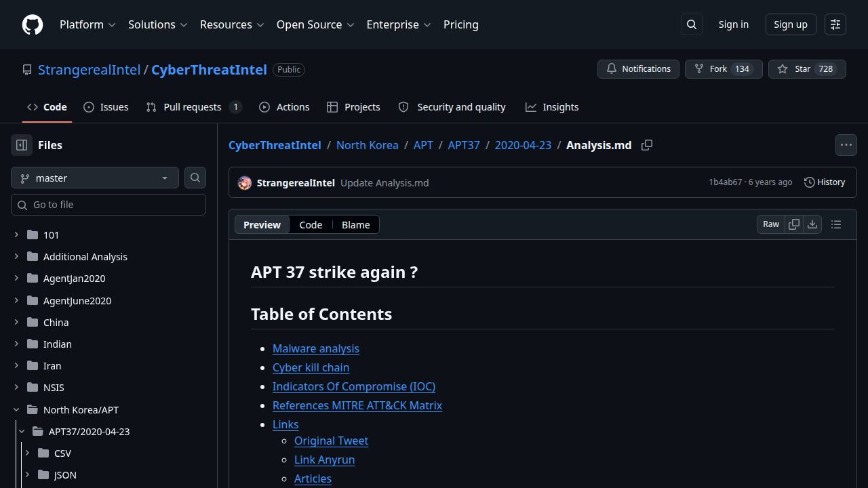
Task: Open the Pricing page
Action: (x=461, y=24)
